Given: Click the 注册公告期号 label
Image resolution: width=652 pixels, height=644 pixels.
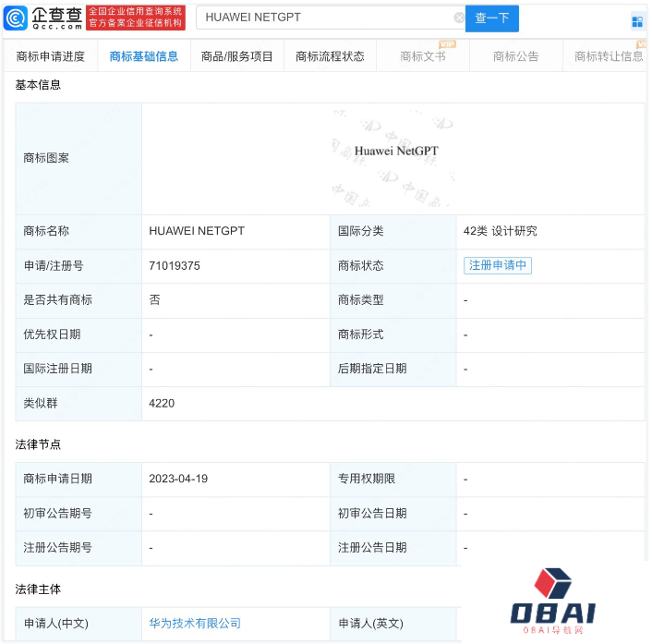Looking at the screenshot, I should coord(58,548).
